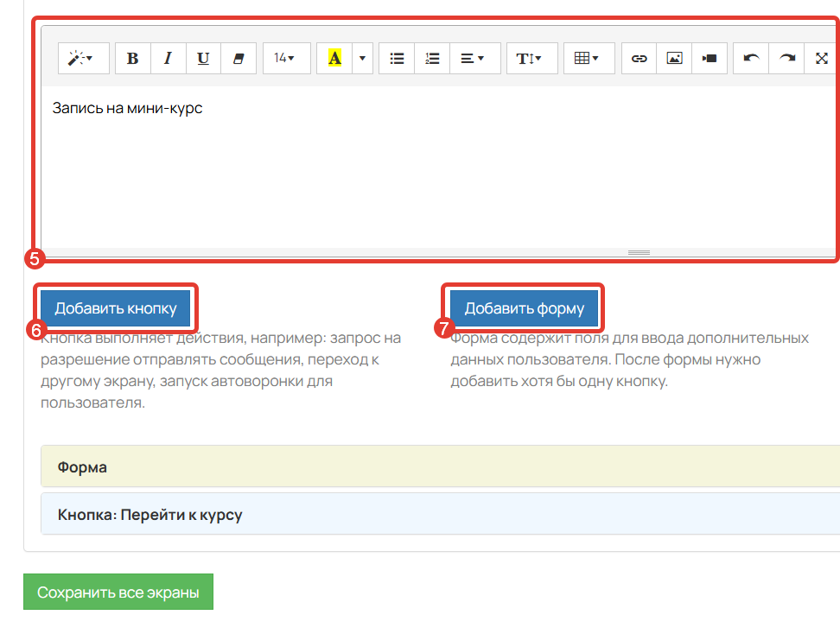Open the table insertion dropdown
The image size is (840, 621).
[x=588, y=59]
